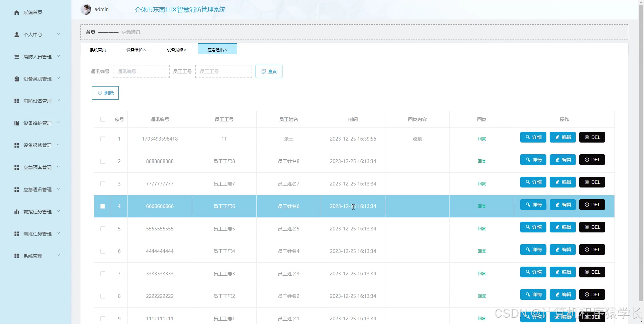The height and width of the screenshot is (324, 644).
Task: Click the 通讯编号 input field
Action: point(141,71)
